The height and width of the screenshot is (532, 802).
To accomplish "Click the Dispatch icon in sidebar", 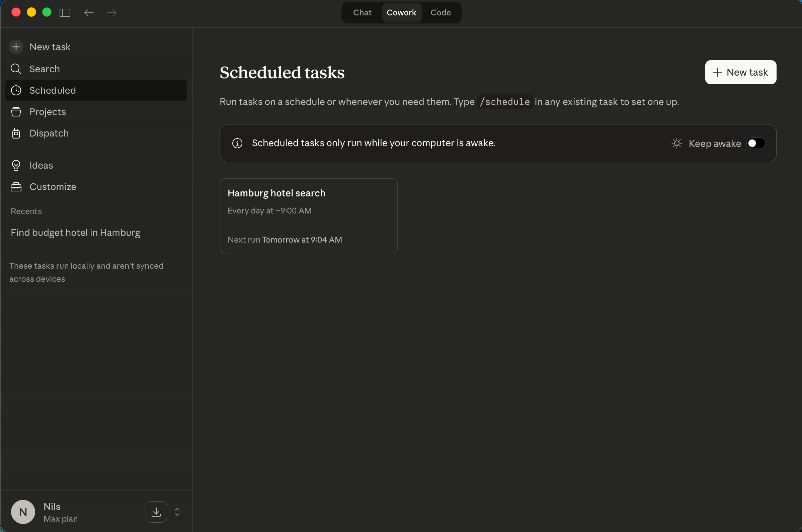I will (x=16, y=134).
